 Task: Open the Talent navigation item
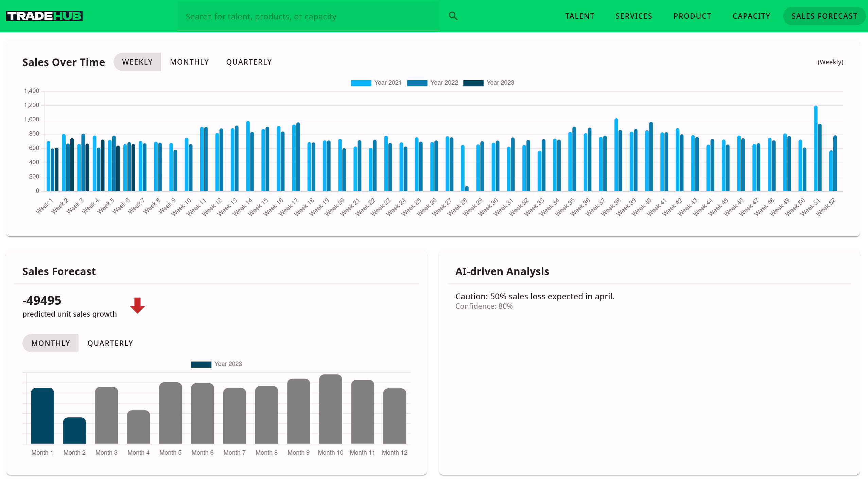579,16
